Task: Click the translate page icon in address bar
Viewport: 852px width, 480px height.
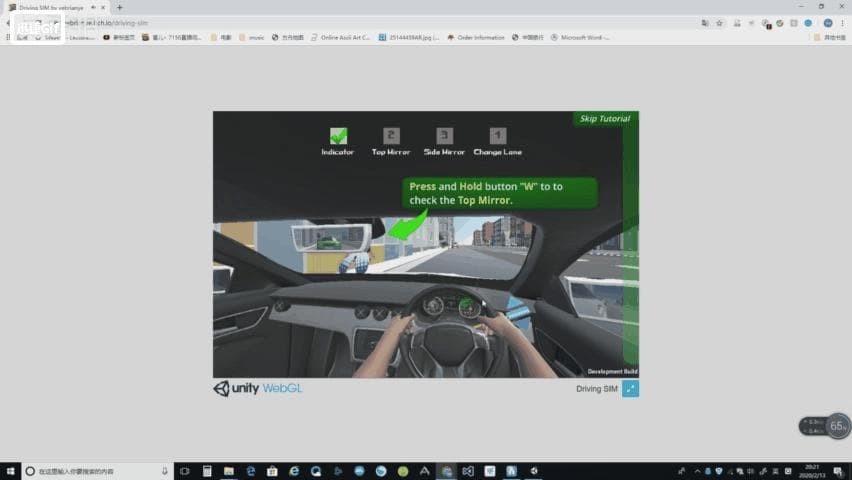Action: (705, 23)
